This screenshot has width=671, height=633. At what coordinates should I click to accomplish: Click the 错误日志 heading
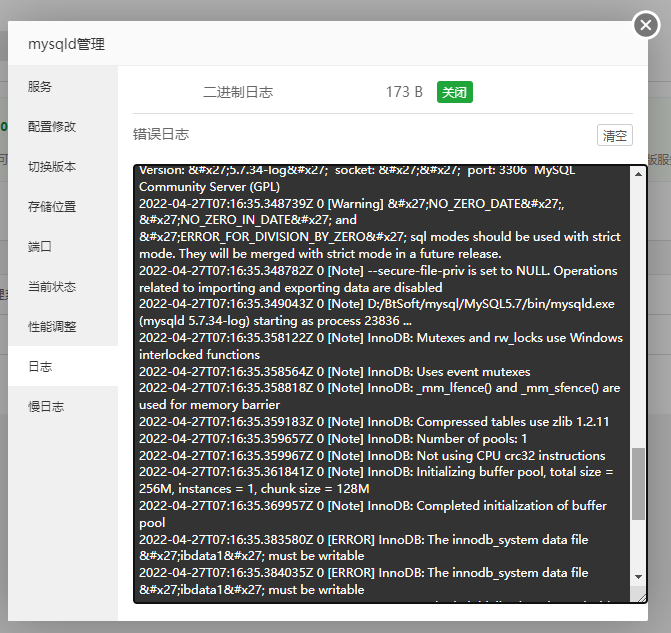pyautogui.click(x=161, y=134)
